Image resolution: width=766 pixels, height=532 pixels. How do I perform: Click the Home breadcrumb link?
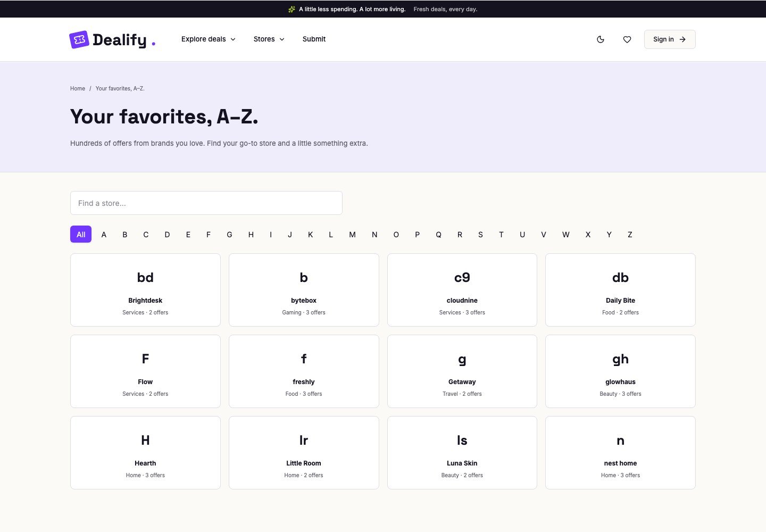point(78,88)
